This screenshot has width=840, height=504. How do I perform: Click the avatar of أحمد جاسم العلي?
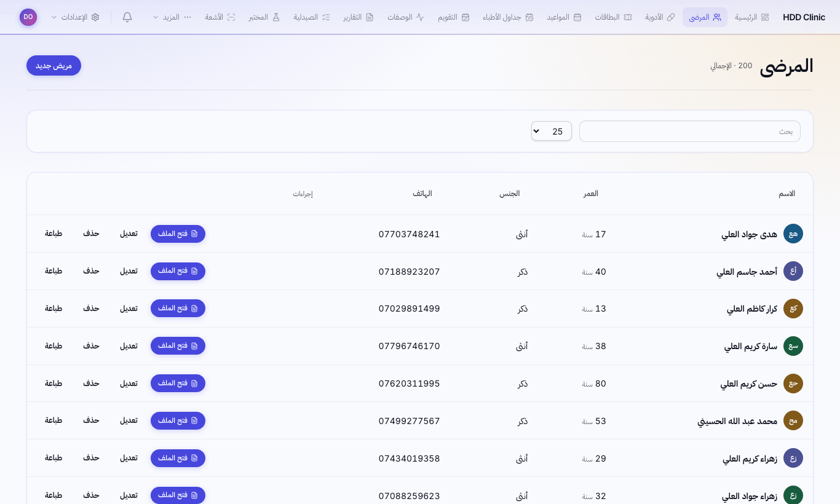793,271
